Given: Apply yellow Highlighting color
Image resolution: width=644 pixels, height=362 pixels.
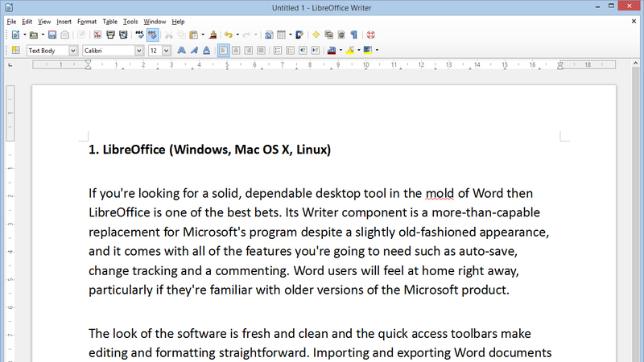Looking at the screenshot, I should click(350, 51).
